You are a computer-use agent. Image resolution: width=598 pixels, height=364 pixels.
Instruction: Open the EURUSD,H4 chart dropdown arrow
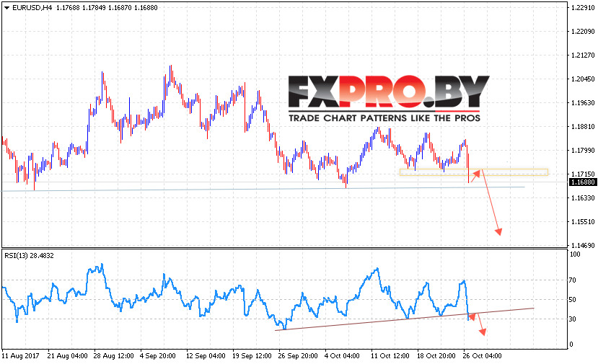[7, 8]
